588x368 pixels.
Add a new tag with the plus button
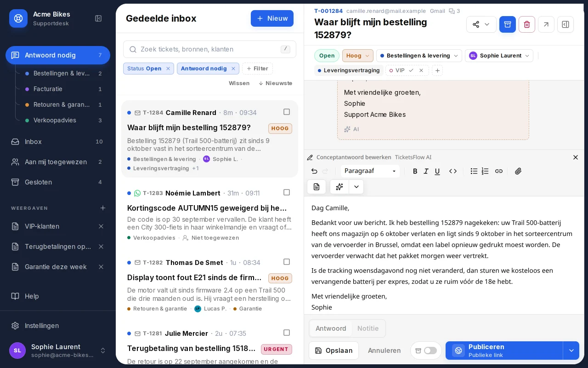437,70
